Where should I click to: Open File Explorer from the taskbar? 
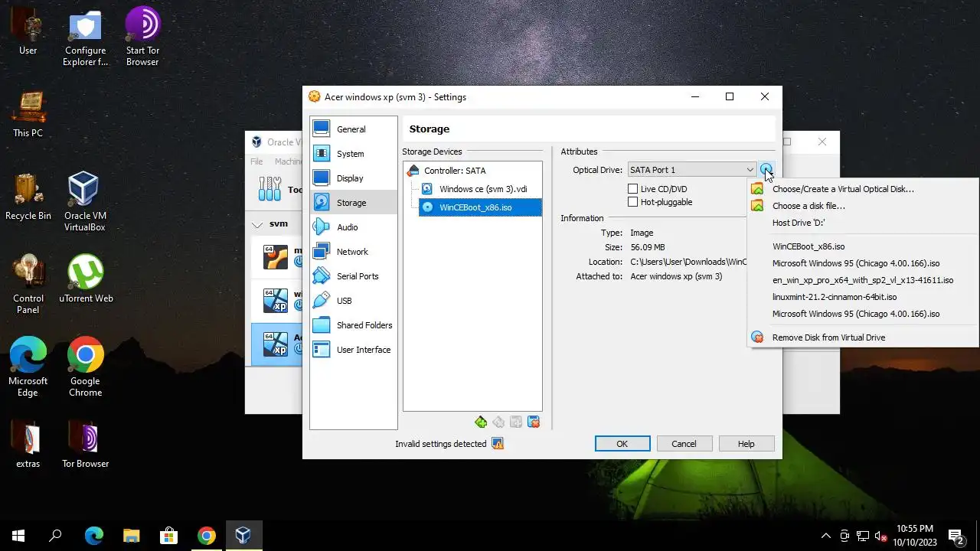131,536
